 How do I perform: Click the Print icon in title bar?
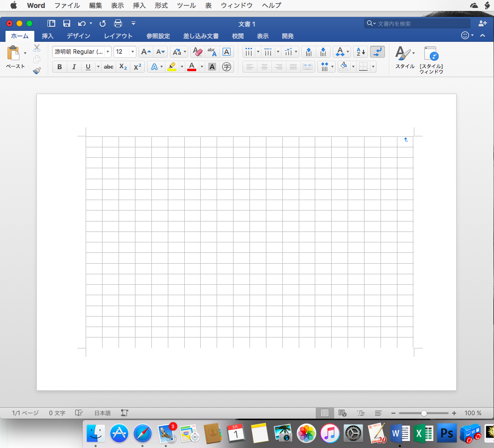coord(118,23)
